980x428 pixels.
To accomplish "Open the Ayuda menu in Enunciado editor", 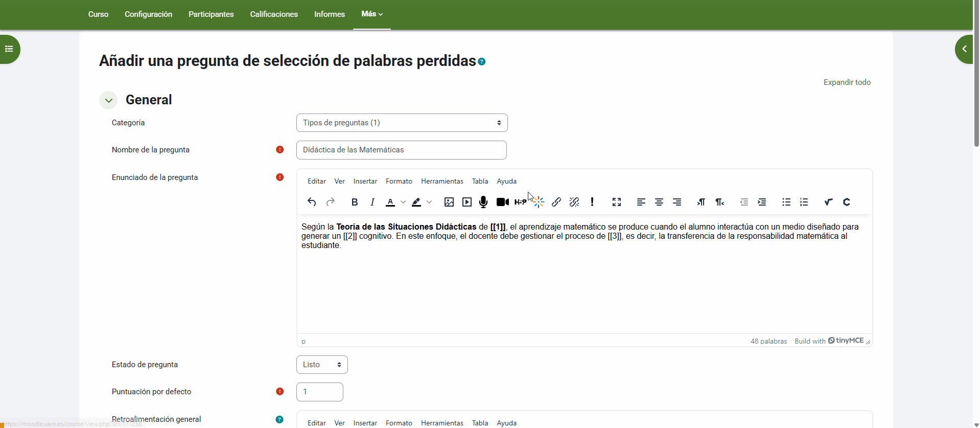I will 507,181.
